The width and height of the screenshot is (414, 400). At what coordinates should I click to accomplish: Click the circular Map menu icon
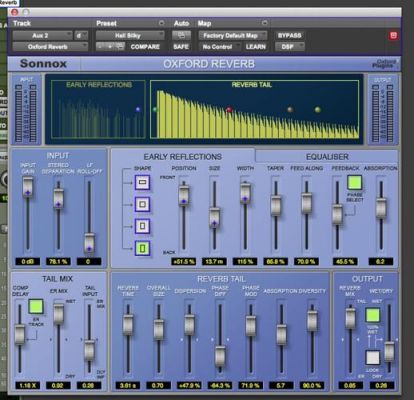pos(265,23)
